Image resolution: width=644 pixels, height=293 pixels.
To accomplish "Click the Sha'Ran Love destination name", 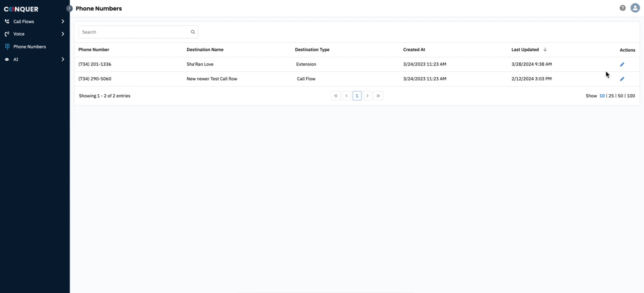I will (x=200, y=65).
